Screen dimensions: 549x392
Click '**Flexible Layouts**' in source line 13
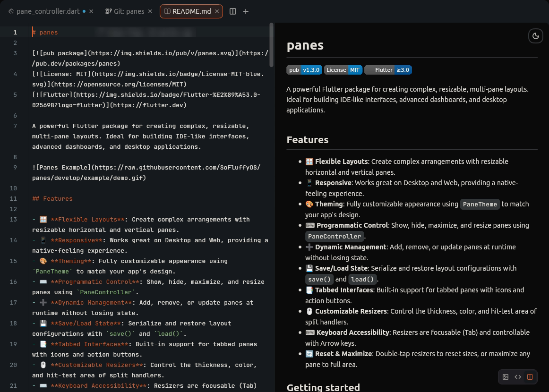pyautogui.click(x=87, y=220)
